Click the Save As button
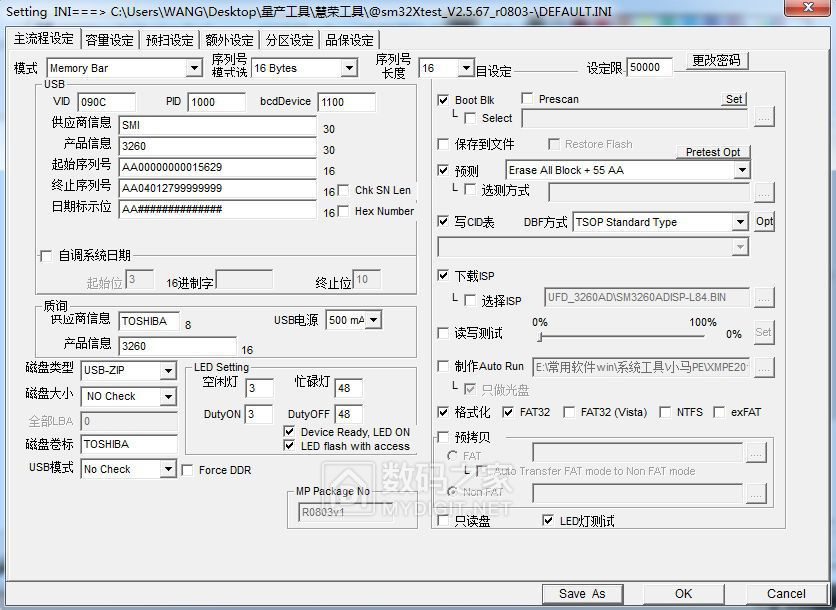Viewport: 836px width, 610px height. (582, 593)
